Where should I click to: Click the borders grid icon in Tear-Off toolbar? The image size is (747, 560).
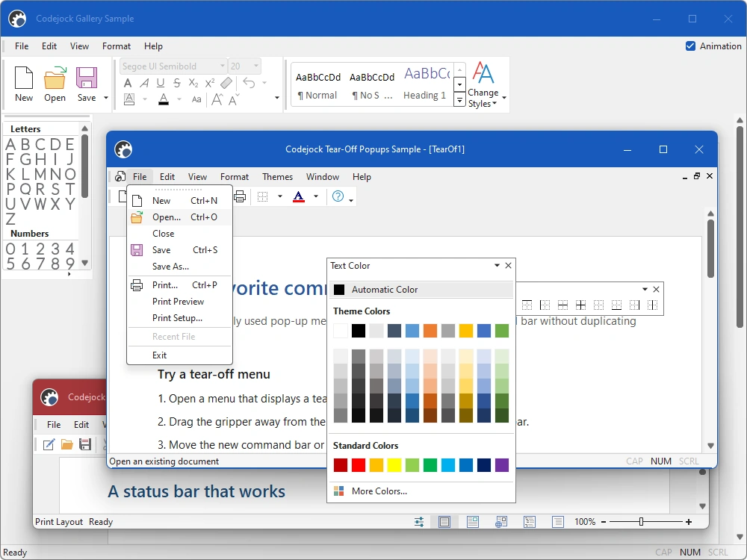click(262, 196)
